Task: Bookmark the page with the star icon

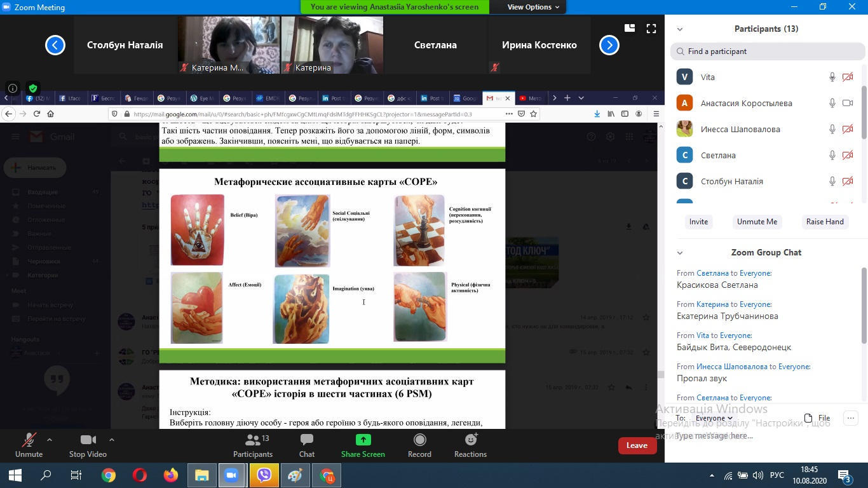Action: point(534,114)
